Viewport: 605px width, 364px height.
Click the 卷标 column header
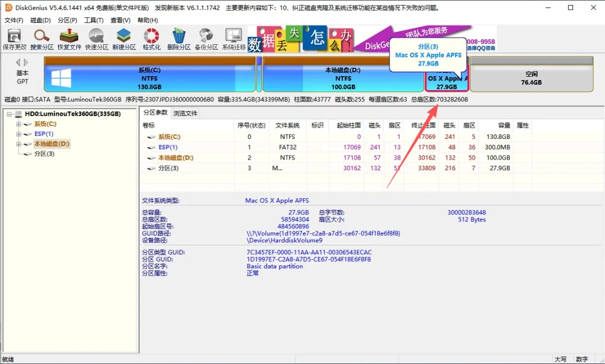click(188, 125)
